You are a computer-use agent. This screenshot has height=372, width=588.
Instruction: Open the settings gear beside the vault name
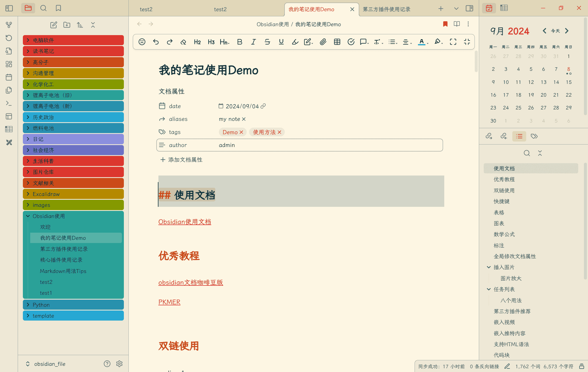(119, 364)
